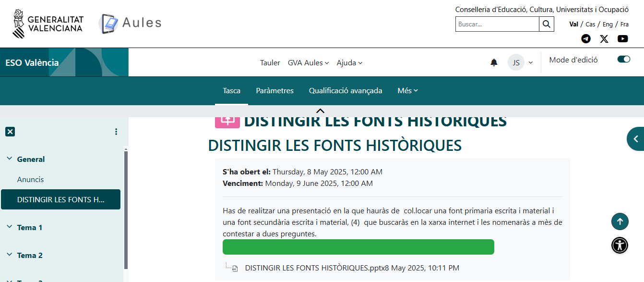The image size is (644, 282).
Task: Close the course index sidebar
Action: tap(10, 132)
